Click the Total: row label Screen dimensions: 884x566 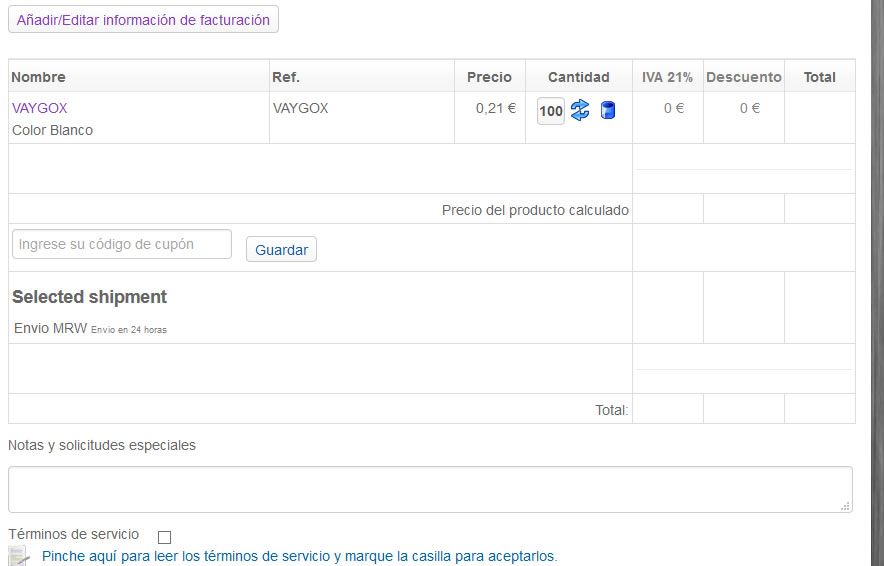pyautogui.click(x=612, y=410)
